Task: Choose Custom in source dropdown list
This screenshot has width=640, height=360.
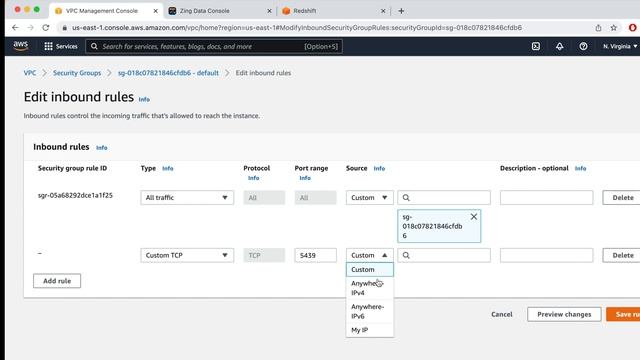Action: 370,269
